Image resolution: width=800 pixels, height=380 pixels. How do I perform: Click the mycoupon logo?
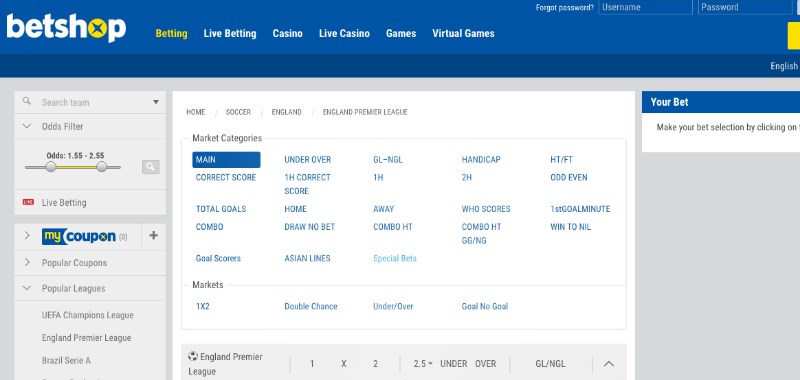coord(79,236)
